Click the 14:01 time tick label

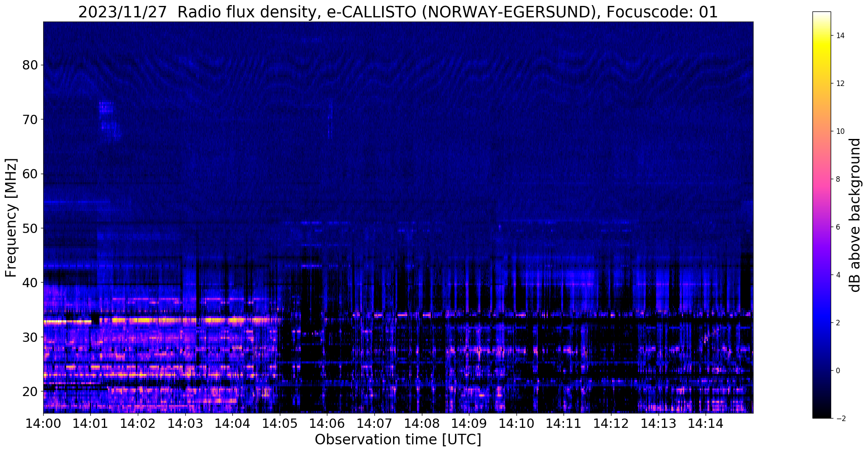(x=90, y=423)
